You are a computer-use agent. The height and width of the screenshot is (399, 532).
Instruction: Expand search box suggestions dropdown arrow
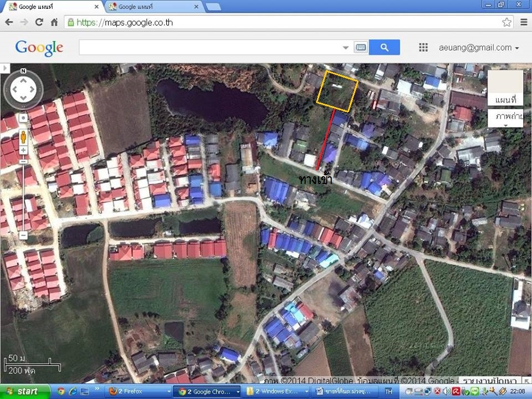[x=346, y=48]
